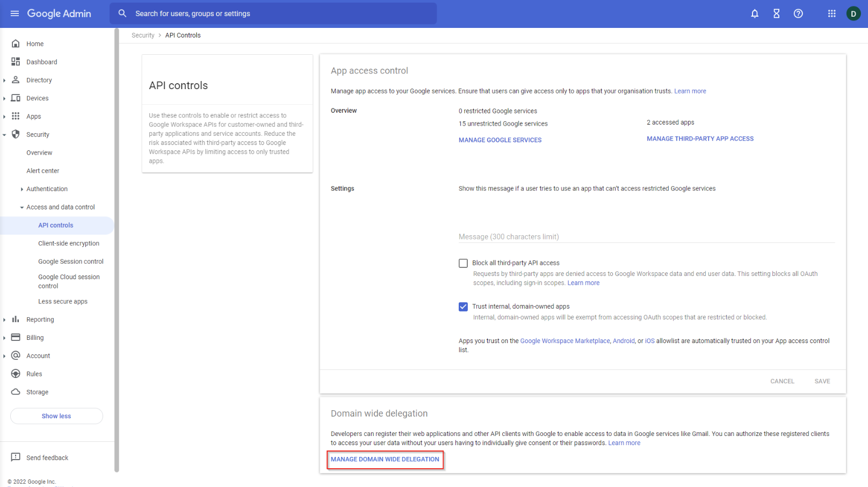Open the hourglass tasks icon
The image size is (868, 487).
point(776,13)
